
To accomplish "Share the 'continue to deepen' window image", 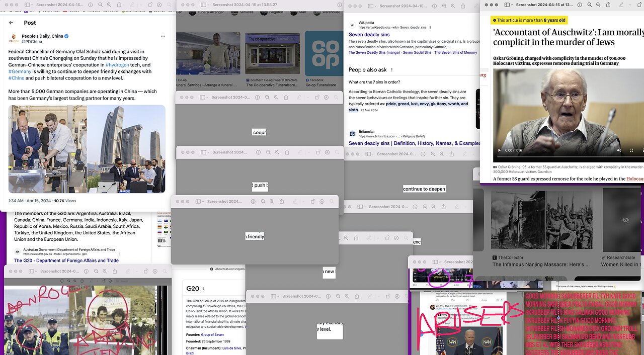I will (x=451, y=154).
